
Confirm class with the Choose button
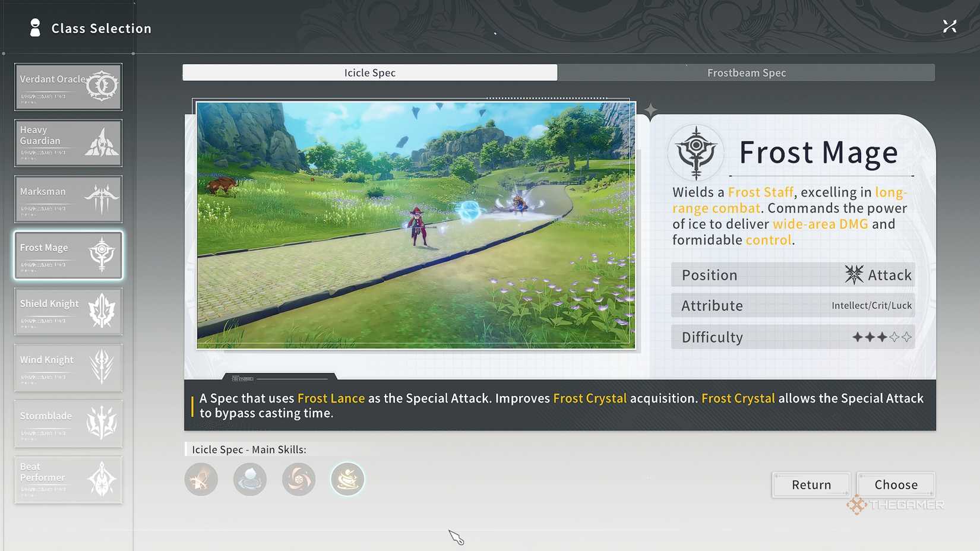[896, 484]
